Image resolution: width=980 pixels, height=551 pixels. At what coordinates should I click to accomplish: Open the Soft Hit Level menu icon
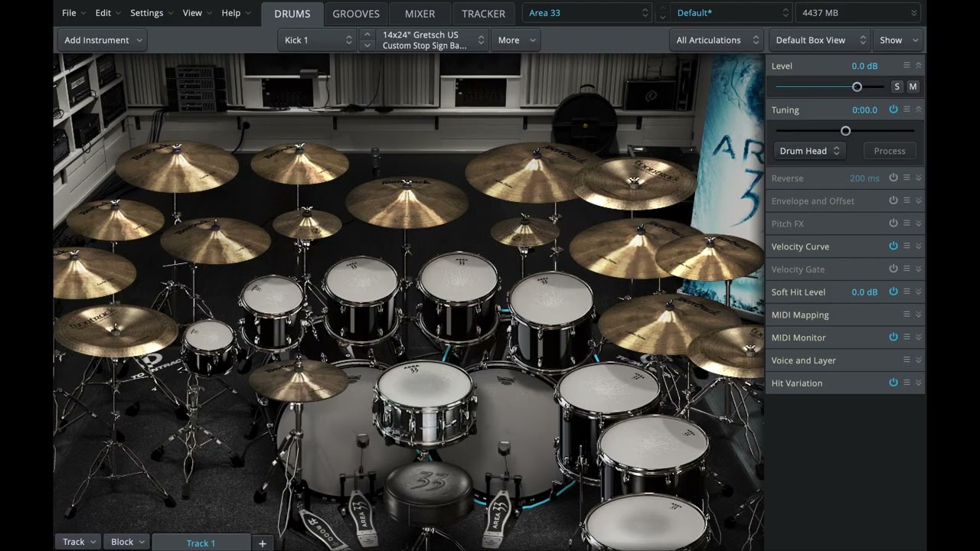(x=906, y=292)
